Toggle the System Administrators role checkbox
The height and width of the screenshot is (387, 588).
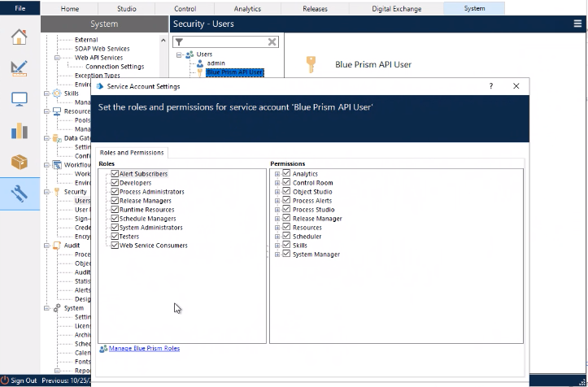[x=115, y=228]
